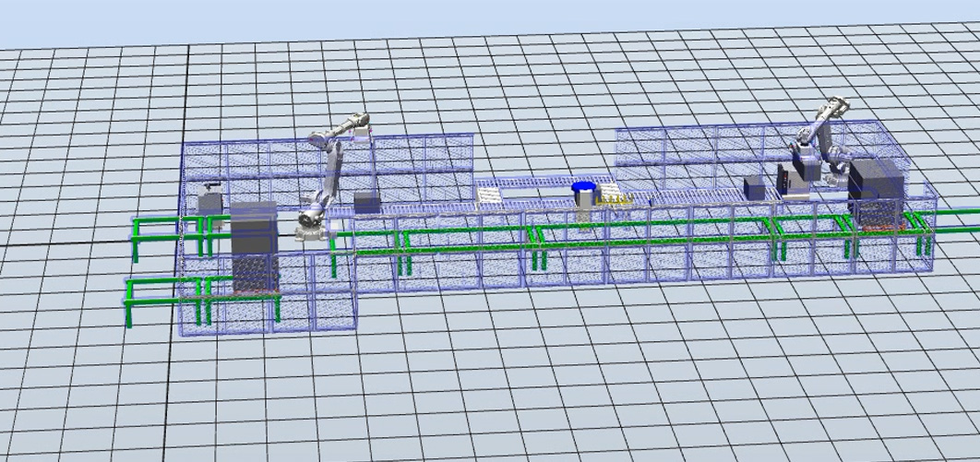Select the dark box beside the left robot

tap(366, 203)
